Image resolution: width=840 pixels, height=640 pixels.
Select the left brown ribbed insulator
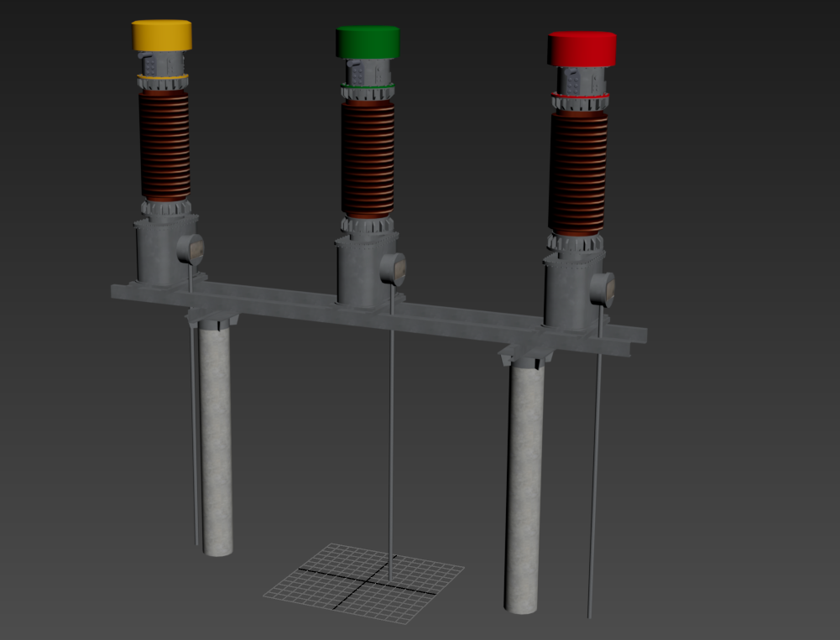(x=164, y=145)
